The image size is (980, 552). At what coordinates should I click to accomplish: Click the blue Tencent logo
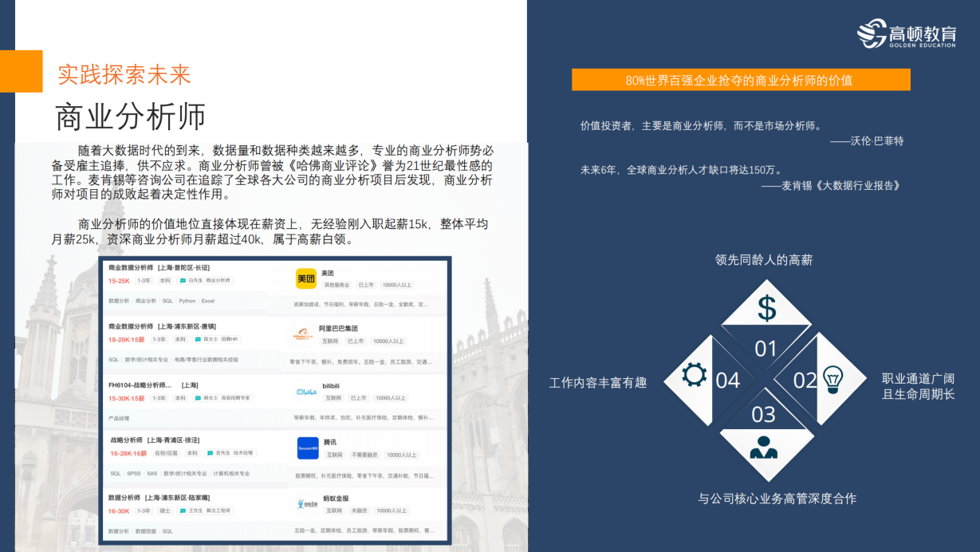308,448
